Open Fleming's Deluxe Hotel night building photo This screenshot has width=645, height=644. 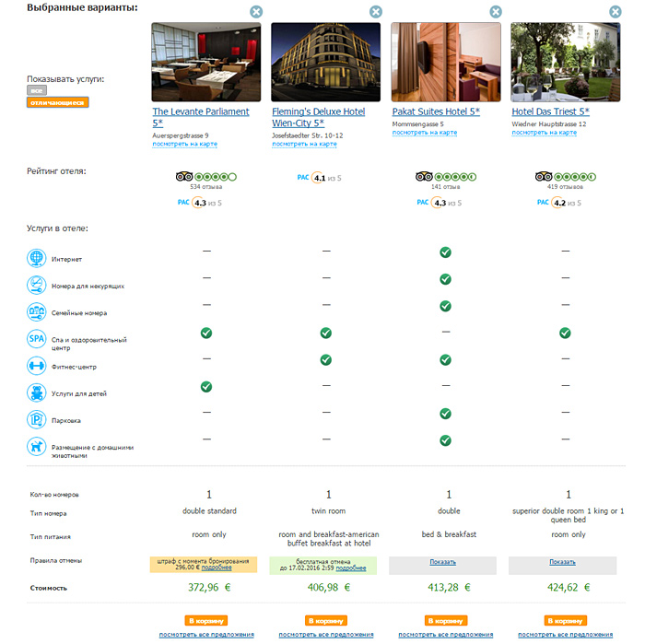(x=326, y=62)
